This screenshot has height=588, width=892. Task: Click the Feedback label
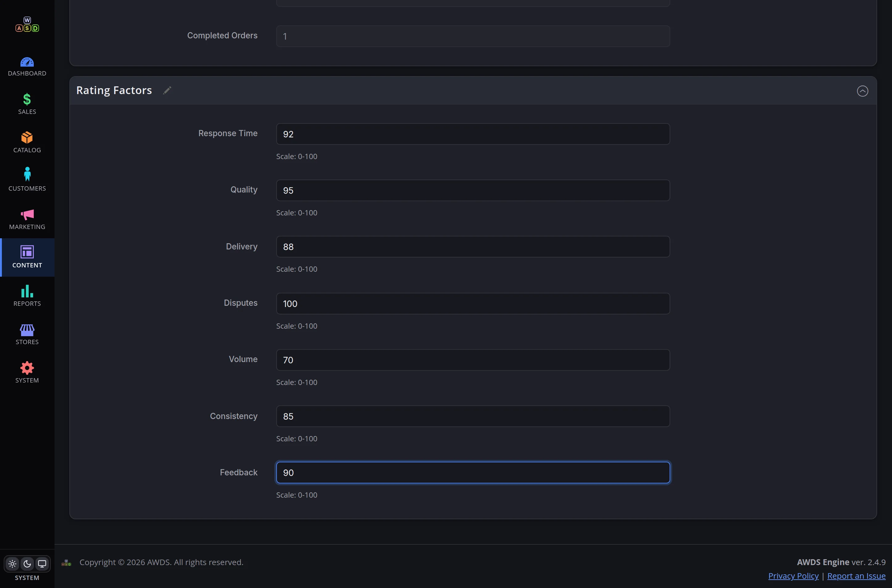click(239, 473)
